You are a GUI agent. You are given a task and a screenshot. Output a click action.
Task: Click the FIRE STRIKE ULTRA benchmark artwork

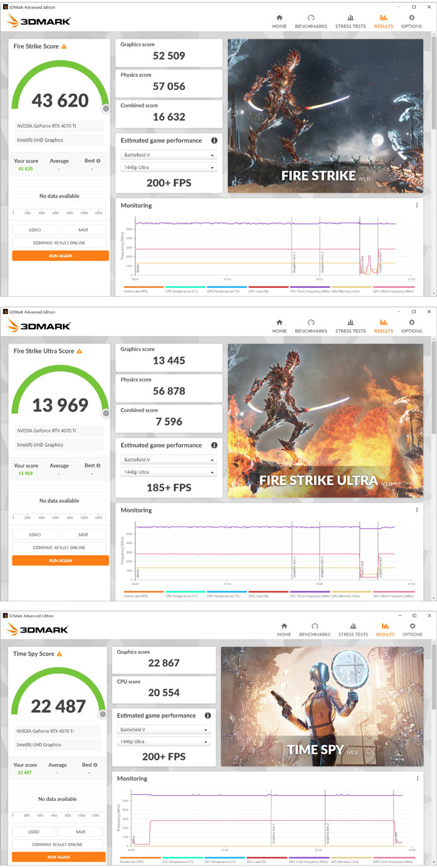pos(325,421)
